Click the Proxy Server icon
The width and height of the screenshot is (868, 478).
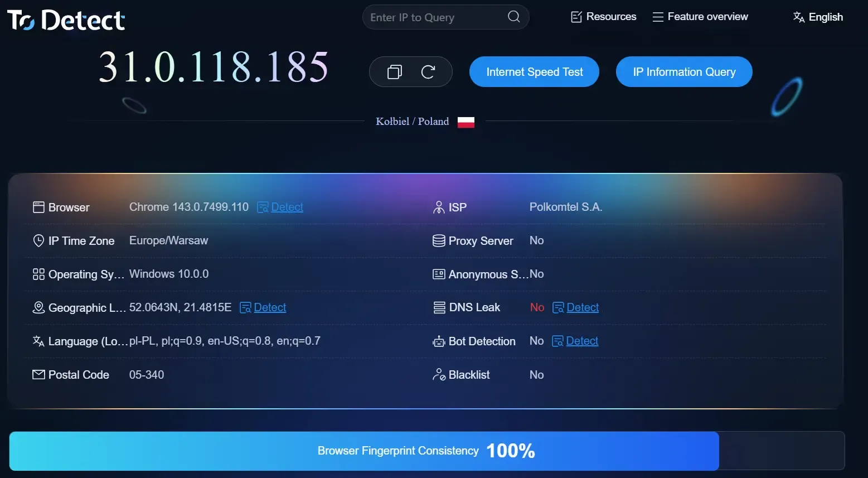[439, 241]
